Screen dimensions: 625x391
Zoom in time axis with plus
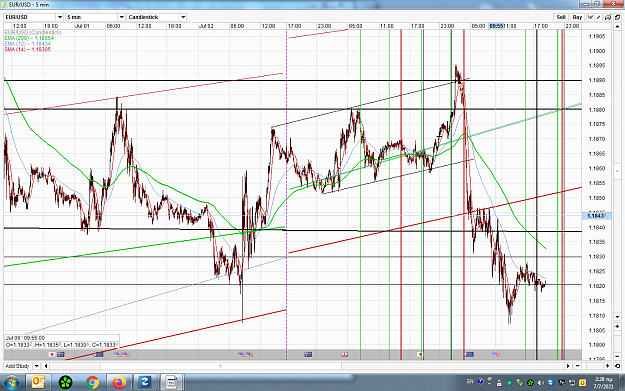tap(608, 366)
